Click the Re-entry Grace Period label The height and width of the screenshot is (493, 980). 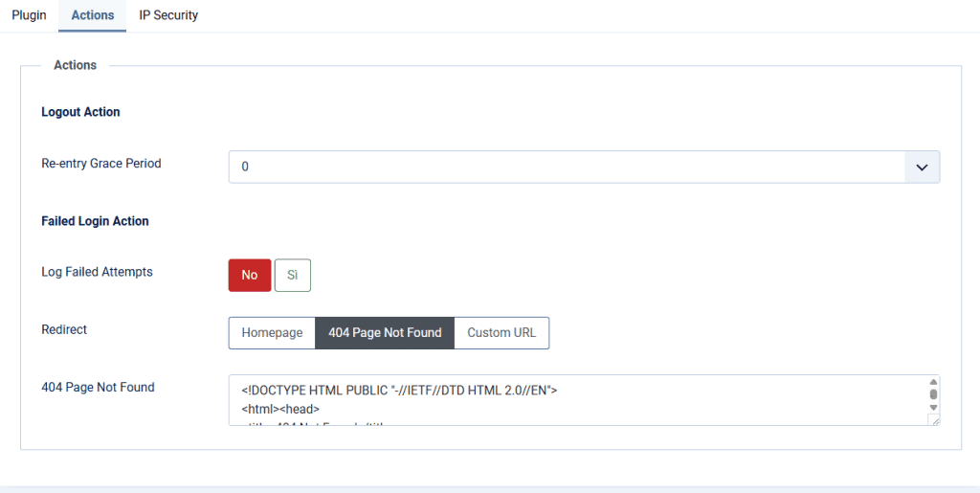coord(100,164)
